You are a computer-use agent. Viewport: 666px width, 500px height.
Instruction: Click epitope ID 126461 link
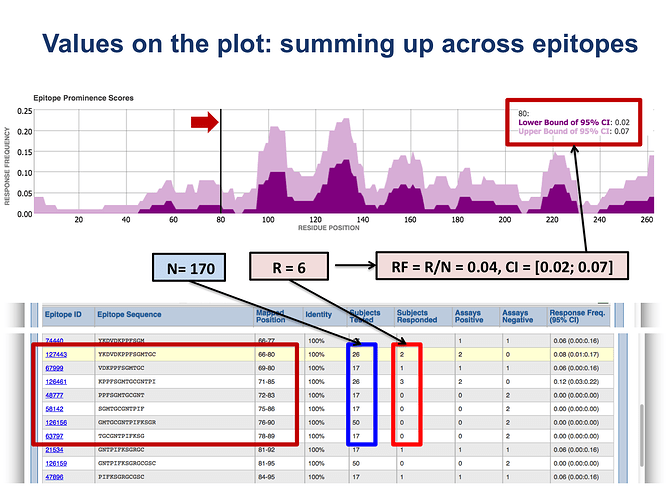tap(55, 381)
